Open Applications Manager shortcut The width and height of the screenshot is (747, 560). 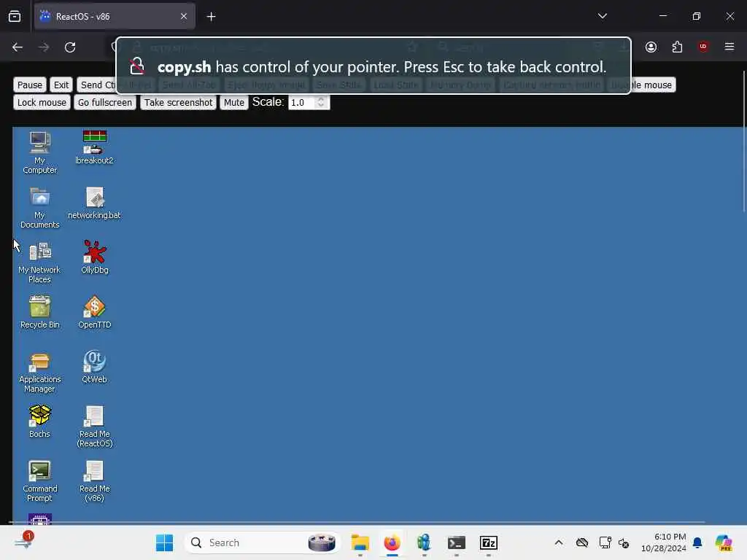[x=39, y=373]
